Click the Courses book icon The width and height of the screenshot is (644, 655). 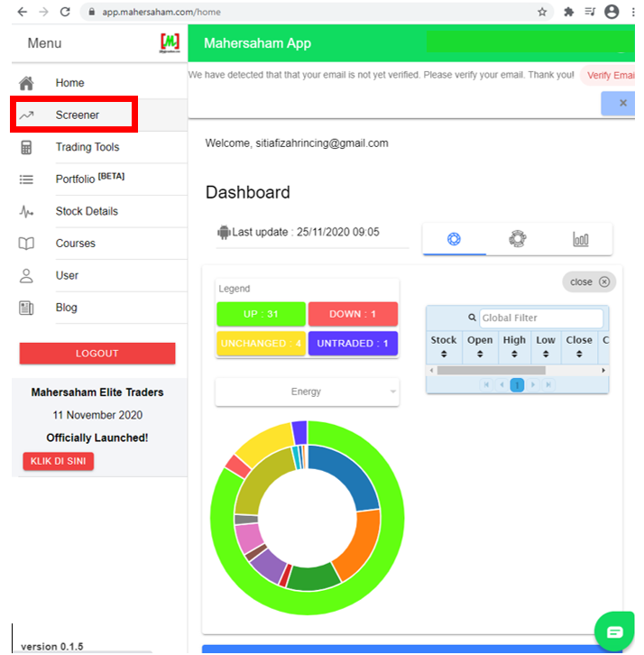click(26, 244)
